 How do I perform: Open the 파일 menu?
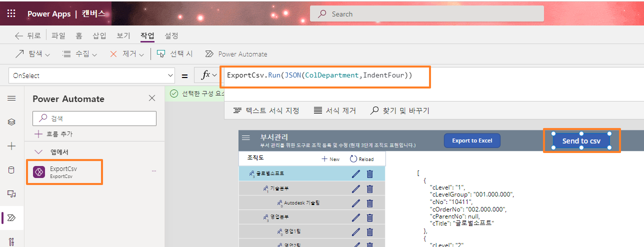58,35
